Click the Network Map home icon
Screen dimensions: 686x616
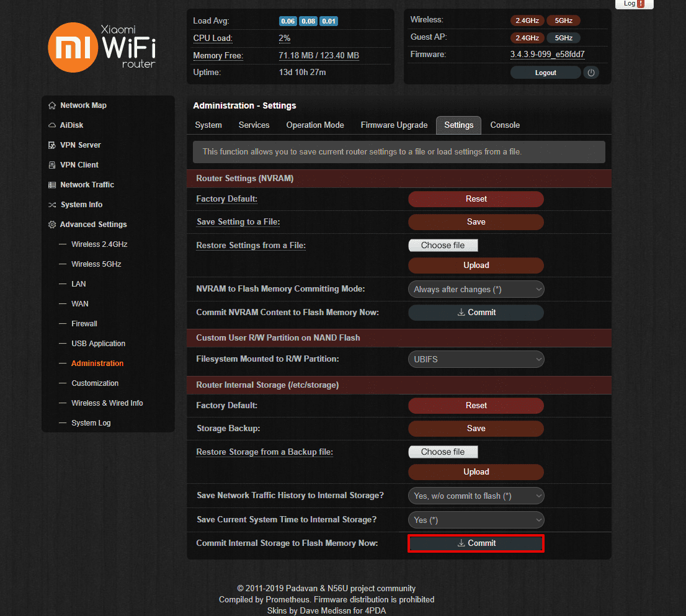(52, 105)
